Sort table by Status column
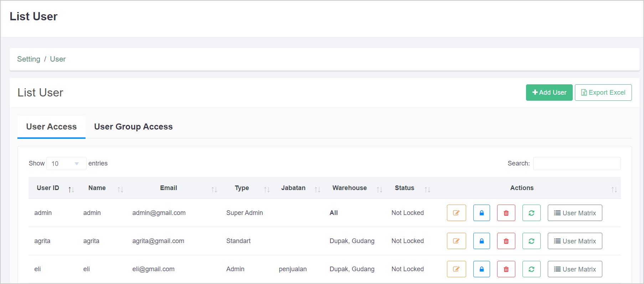This screenshot has width=644, height=284. 405,188
